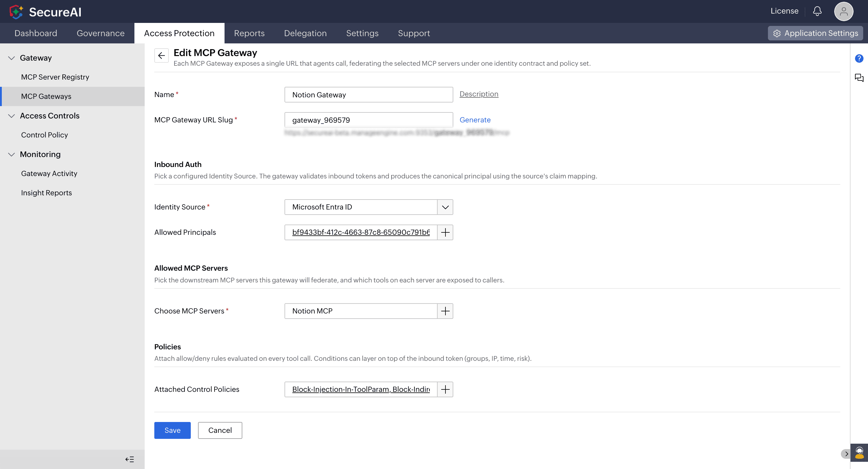Collapse the sidebar with the arrow icon

(130, 459)
